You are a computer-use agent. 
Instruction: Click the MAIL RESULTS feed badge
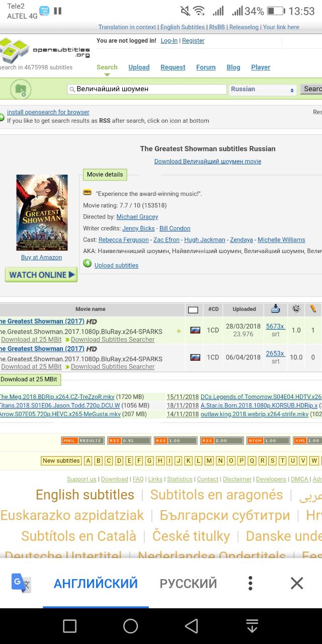(83, 441)
